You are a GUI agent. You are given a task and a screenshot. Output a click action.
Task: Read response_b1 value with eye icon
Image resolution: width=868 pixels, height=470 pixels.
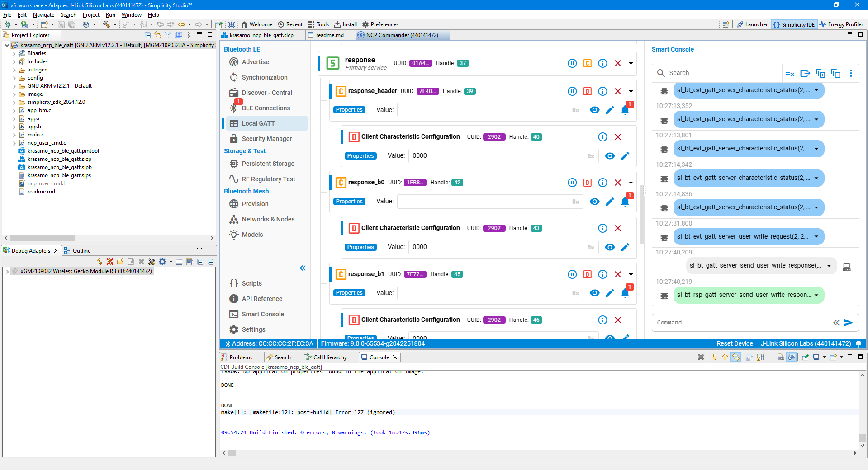click(x=595, y=293)
